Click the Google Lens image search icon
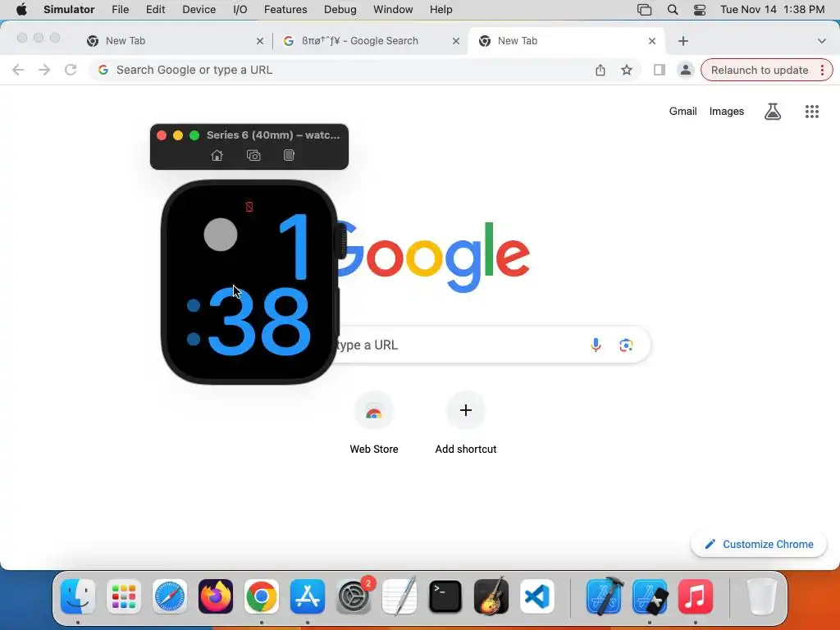The width and height of the screenshot is (840, 630). [626, 345]
